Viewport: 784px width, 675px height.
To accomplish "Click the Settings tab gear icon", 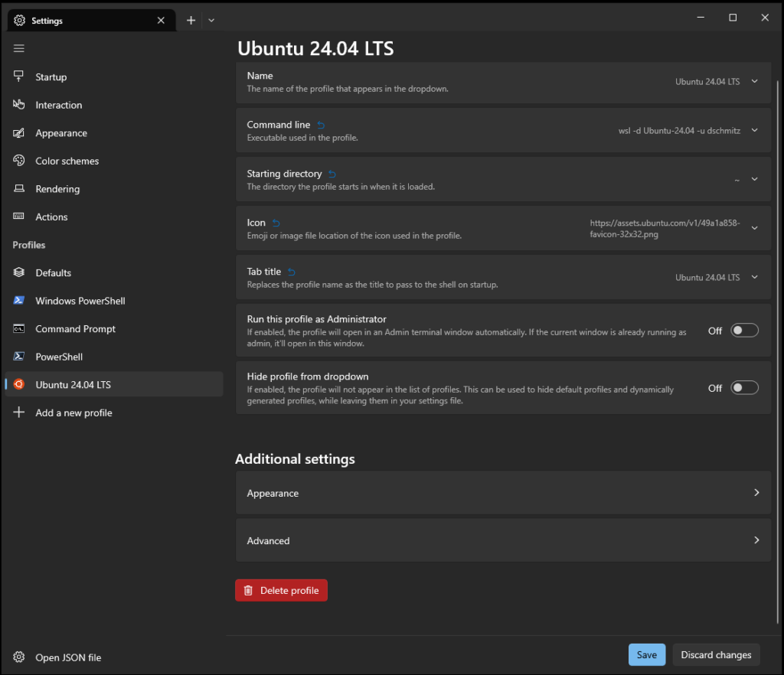I will coord(19,21).
